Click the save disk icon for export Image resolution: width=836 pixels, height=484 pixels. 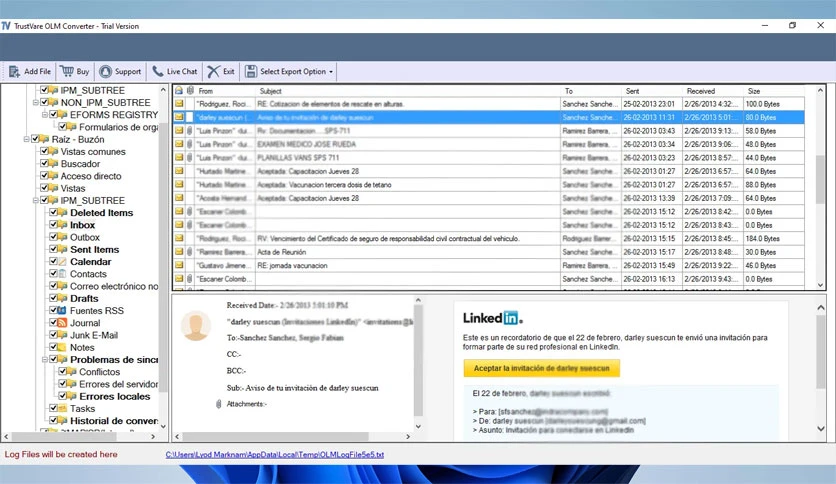tap(251, 71)
